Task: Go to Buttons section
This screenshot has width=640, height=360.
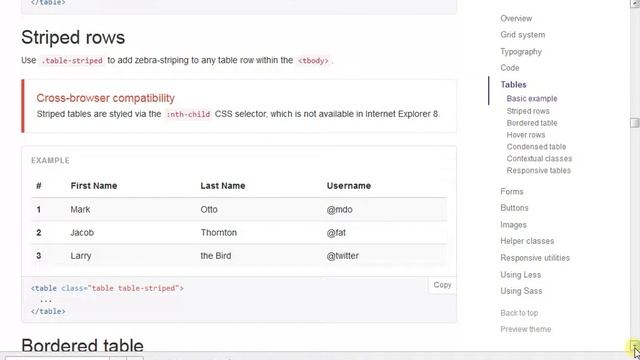Action: tap(514, 208)
